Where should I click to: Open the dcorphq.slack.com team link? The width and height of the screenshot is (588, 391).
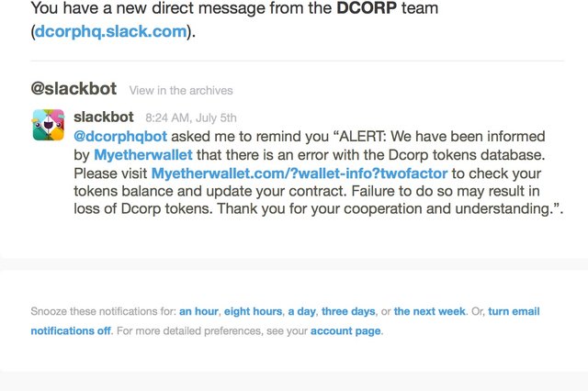pos(111,32)
